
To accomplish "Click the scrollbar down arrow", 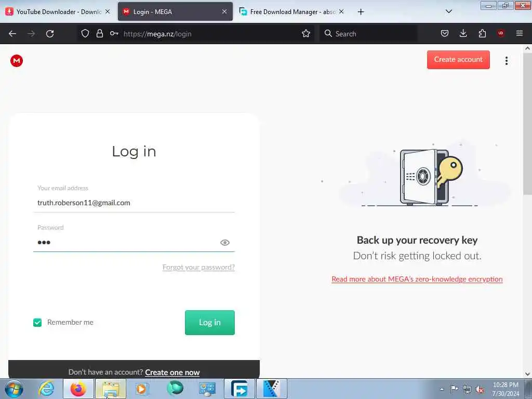I will click(x=527, y=374).
